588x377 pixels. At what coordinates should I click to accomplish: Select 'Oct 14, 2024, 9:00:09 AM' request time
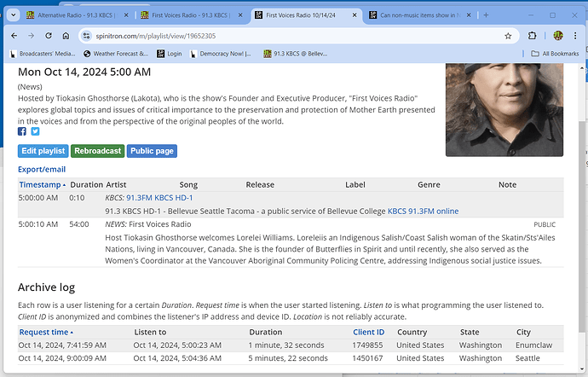62,358
